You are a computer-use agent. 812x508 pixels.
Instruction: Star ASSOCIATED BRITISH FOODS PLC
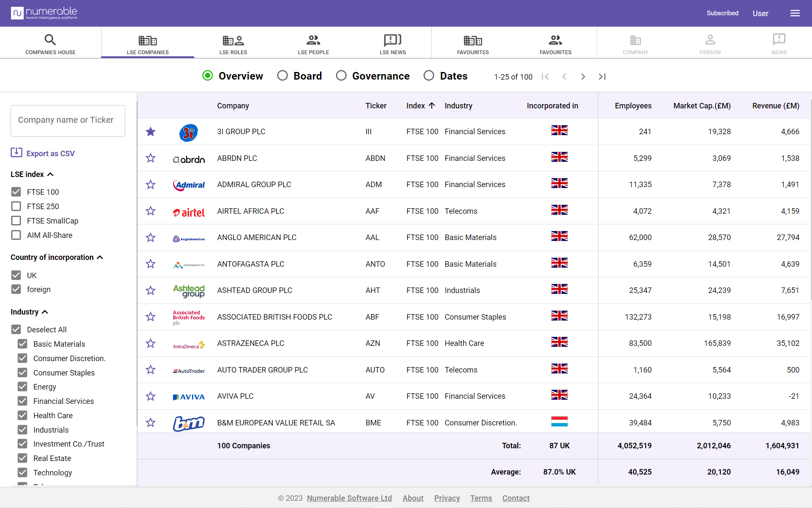151,317
